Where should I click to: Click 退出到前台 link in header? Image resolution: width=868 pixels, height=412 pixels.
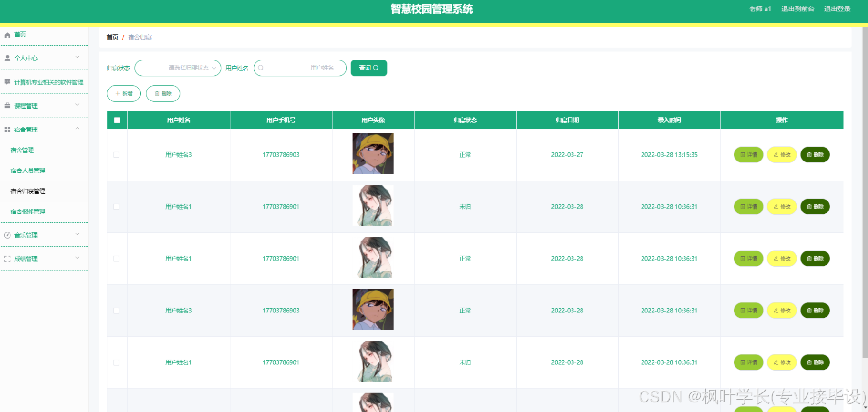(798, 9)
